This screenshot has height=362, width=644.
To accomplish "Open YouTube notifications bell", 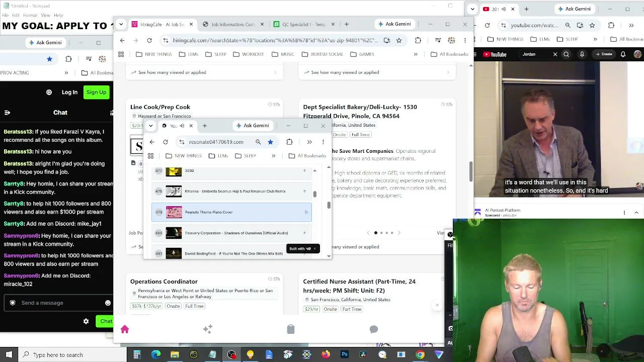I will (x=623, y=54).
